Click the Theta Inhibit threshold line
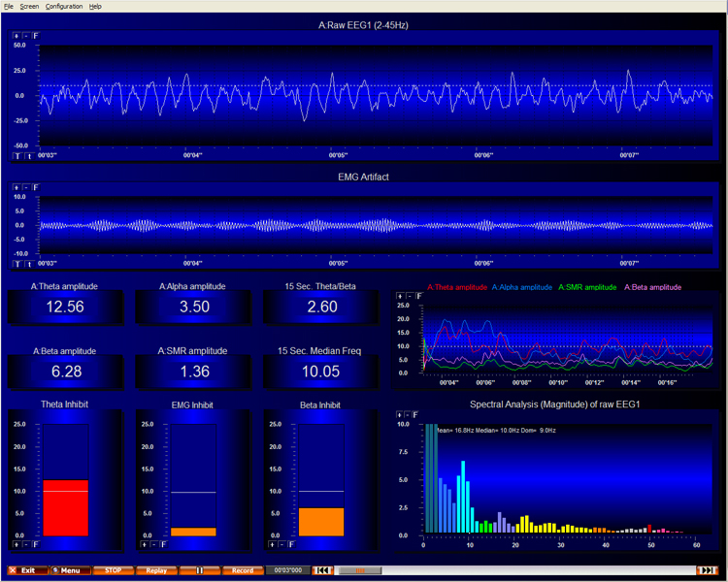728x582 pixels. tap(65, 491)
